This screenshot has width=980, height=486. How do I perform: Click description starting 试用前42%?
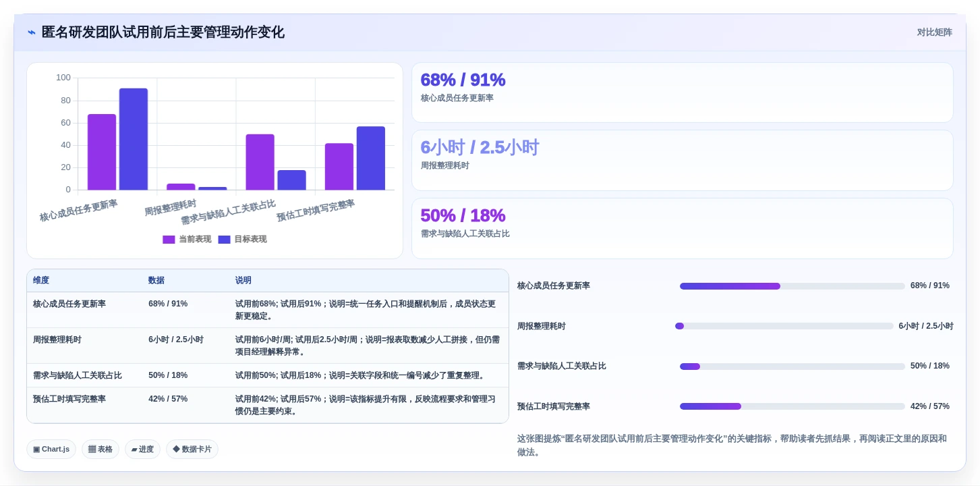(x=366, y=405)
